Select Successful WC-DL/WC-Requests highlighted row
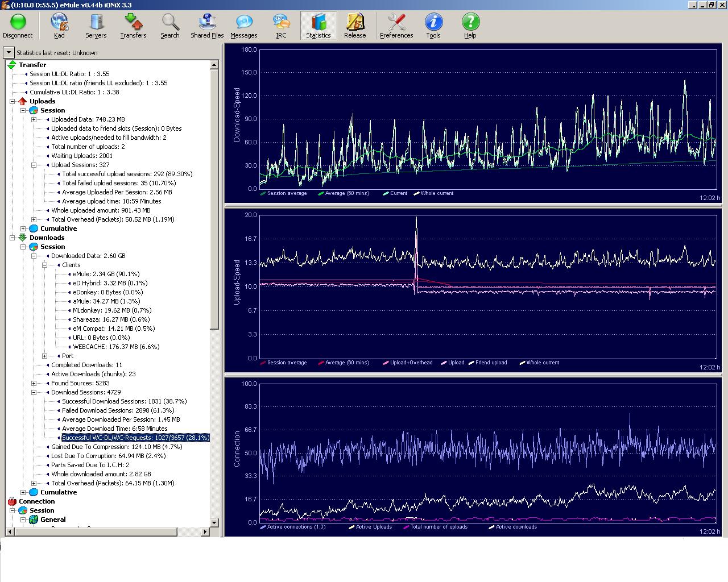Screen dimensions: 728x582 pyautogui.click(x=136, y=438)
